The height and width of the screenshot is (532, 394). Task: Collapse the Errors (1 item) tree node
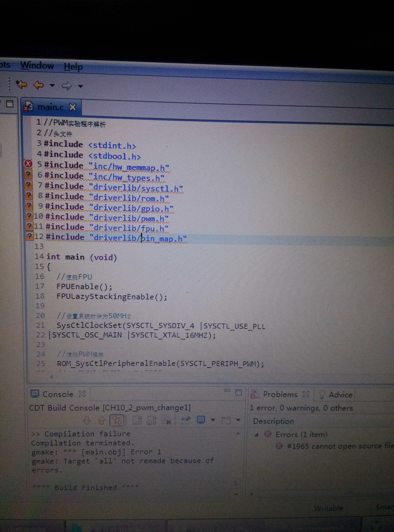click(x=257, y=435)
